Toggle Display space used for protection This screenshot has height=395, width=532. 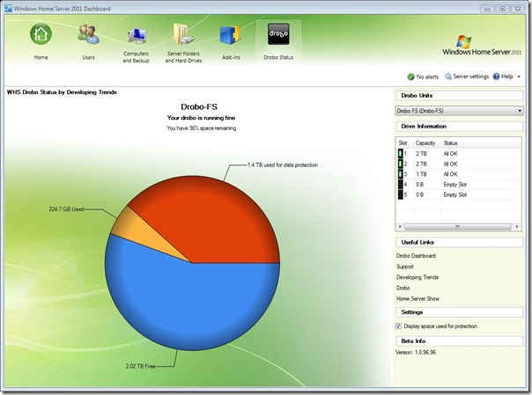click(x=399, y=326)
